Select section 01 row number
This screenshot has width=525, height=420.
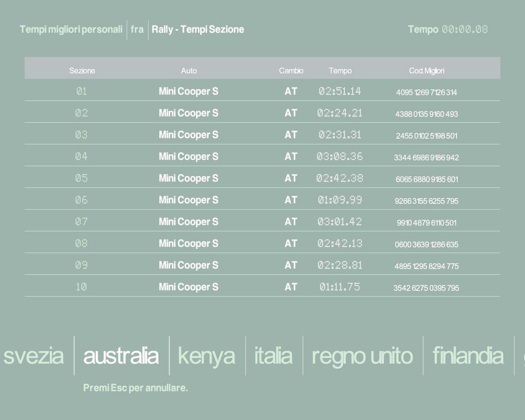point(82,91)
